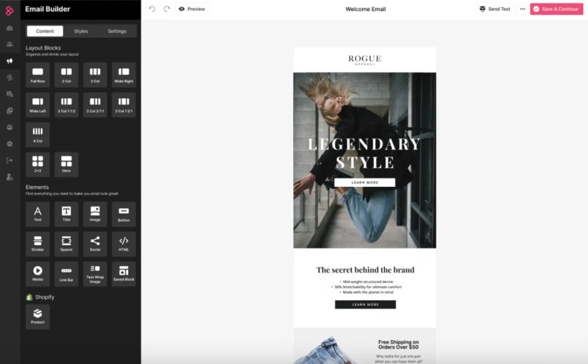Click the Elements section heading
This screenshot has width=588, height=364.
(37, 187)
